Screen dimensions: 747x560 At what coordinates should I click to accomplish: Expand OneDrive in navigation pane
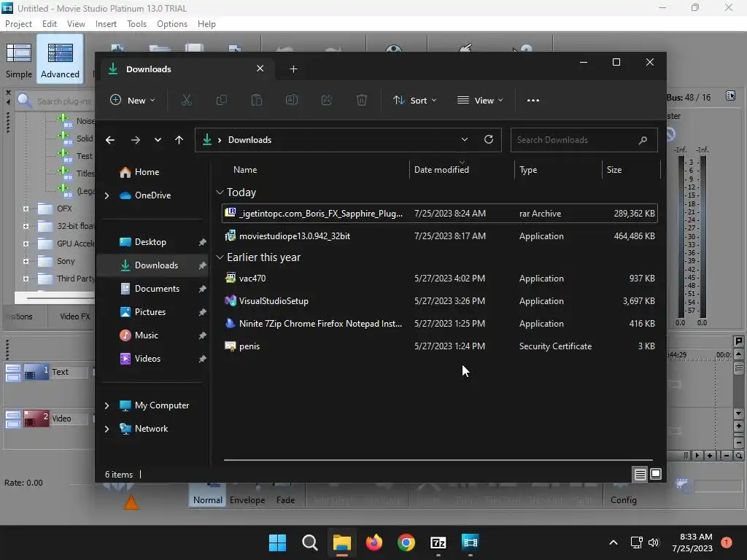point(107,195)
